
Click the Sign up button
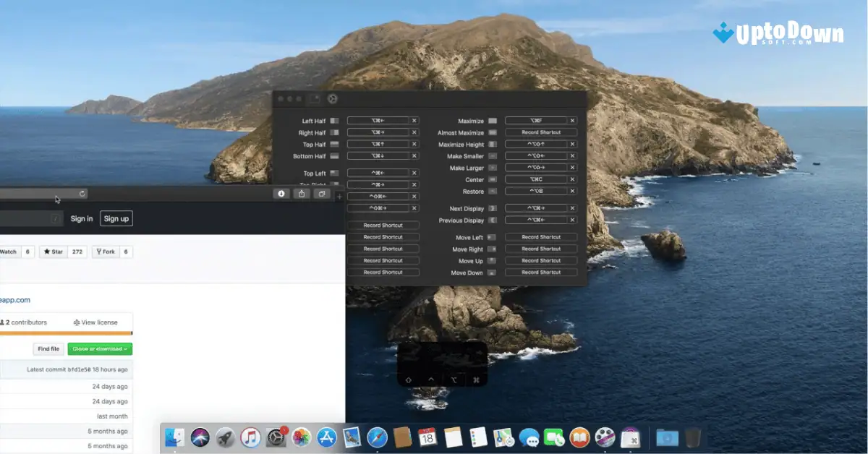(116, 218)
